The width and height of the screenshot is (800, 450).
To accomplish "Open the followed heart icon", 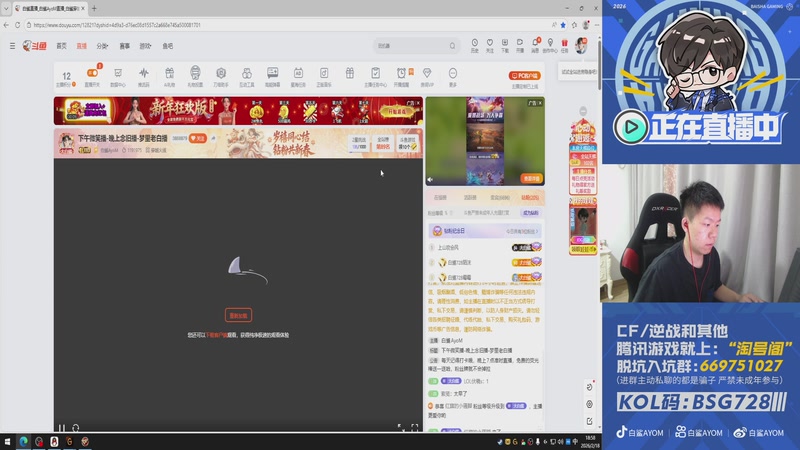I will (x=490, y=45).
